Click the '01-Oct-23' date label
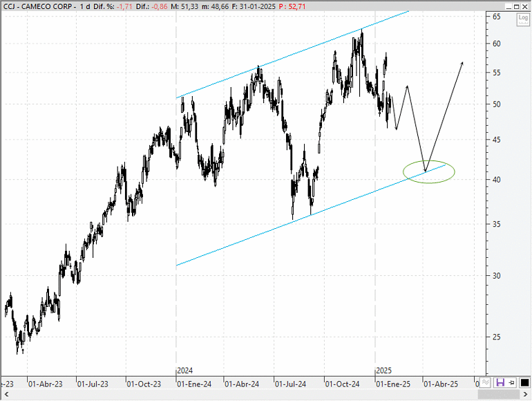532x401 pixels. point(144,384)
